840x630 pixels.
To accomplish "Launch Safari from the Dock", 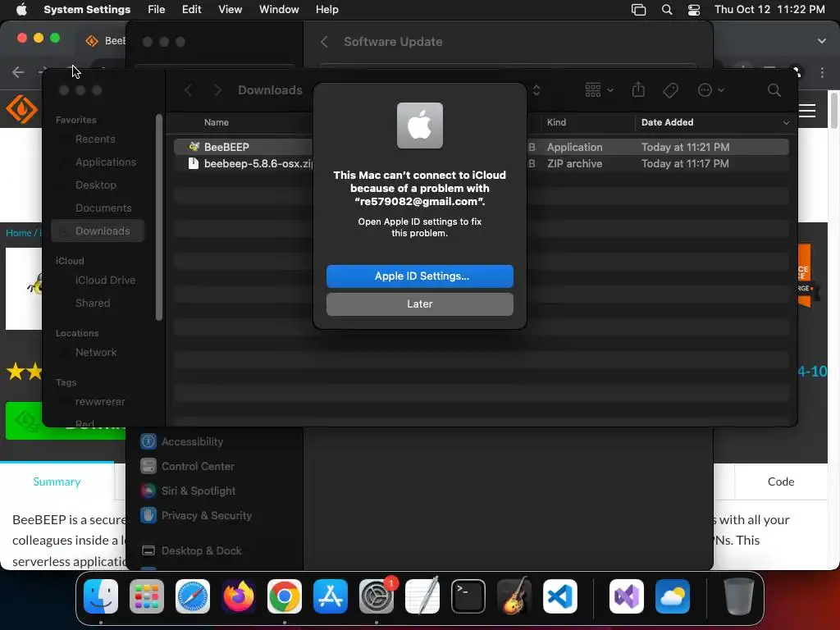I will point(193,596).
